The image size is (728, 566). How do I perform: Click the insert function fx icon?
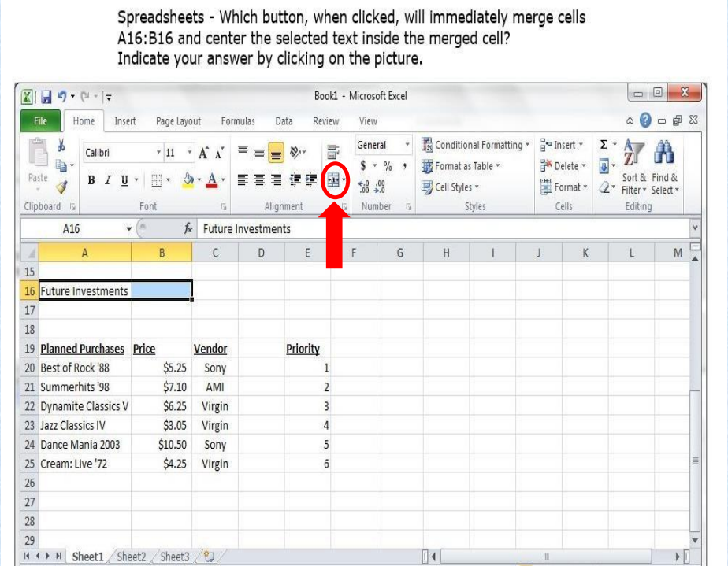click(x=188, y=228)
